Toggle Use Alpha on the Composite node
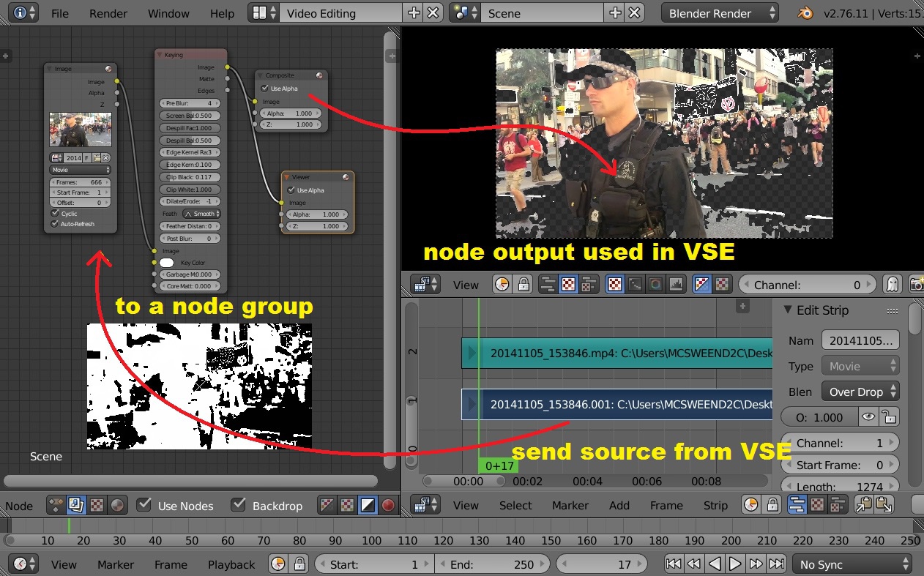Viewport: 924px width, 576px height. (265, 89)
